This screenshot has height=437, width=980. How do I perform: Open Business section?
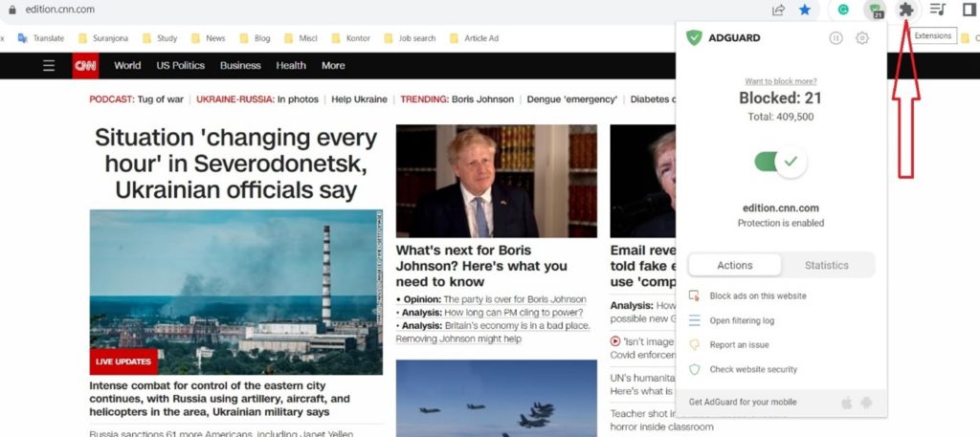[x=240, y=66]
